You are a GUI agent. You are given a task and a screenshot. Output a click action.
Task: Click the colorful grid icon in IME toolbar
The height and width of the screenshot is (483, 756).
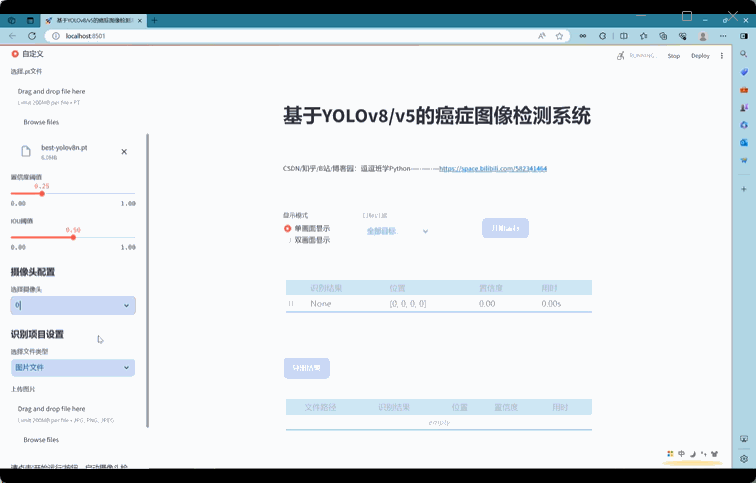click(x=670, y=454)
